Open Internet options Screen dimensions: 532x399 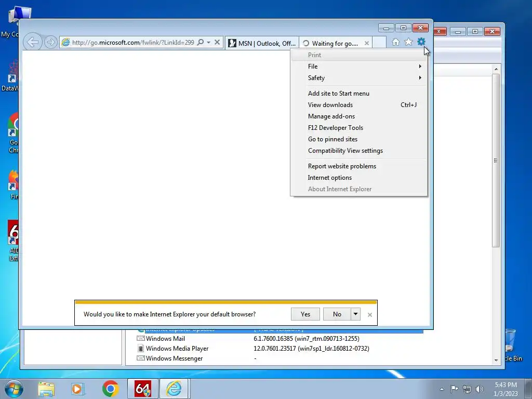pyautogui.click(x=359, y=178)
